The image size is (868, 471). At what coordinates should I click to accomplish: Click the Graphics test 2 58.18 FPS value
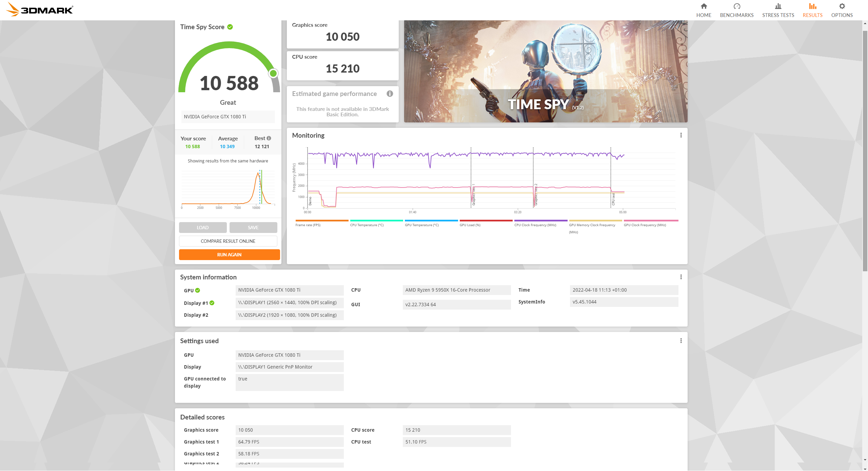[x=290, y=454]
